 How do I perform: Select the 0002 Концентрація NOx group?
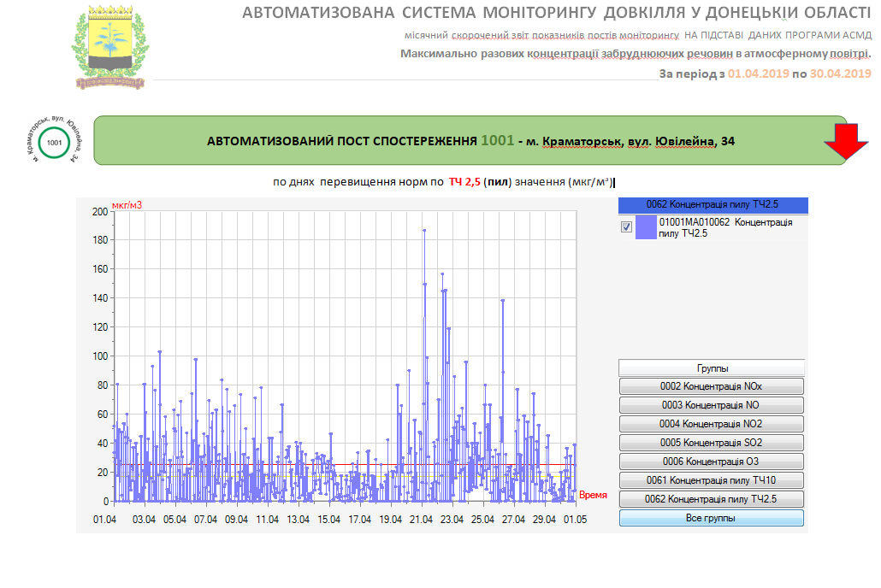pyautogui.click(x=712, y=386)
